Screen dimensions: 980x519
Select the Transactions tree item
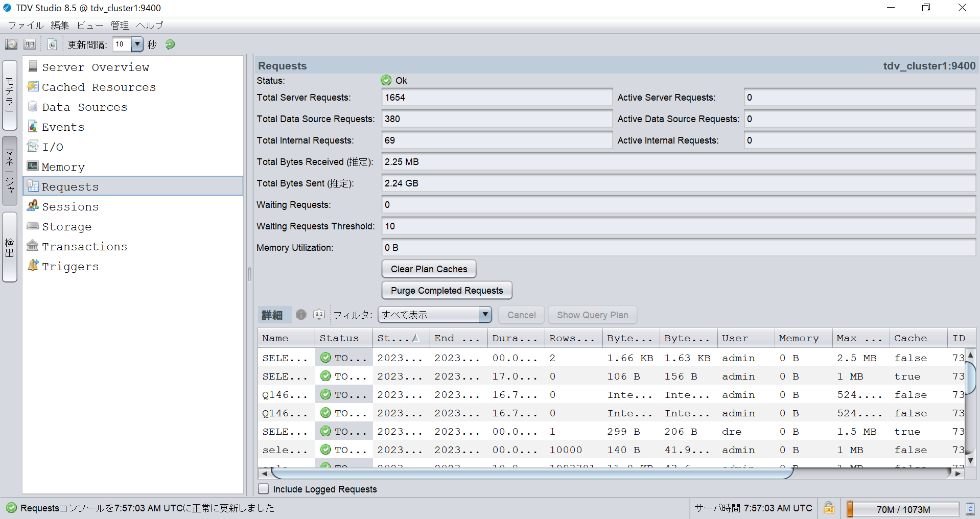[133, 246]
